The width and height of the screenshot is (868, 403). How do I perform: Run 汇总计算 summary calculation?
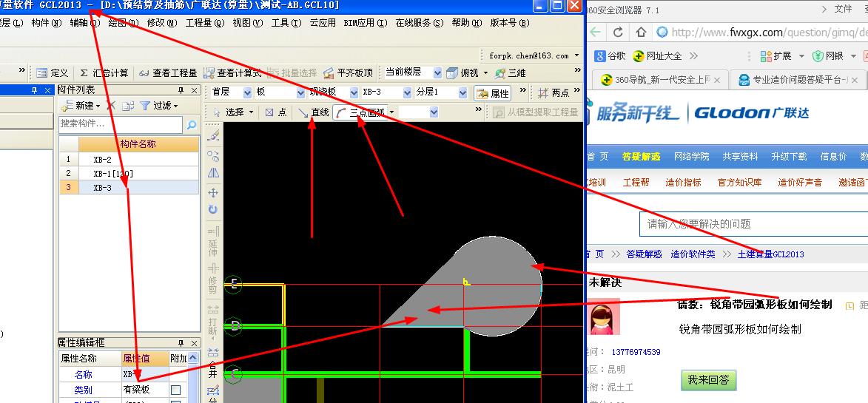tap(104, 73)
